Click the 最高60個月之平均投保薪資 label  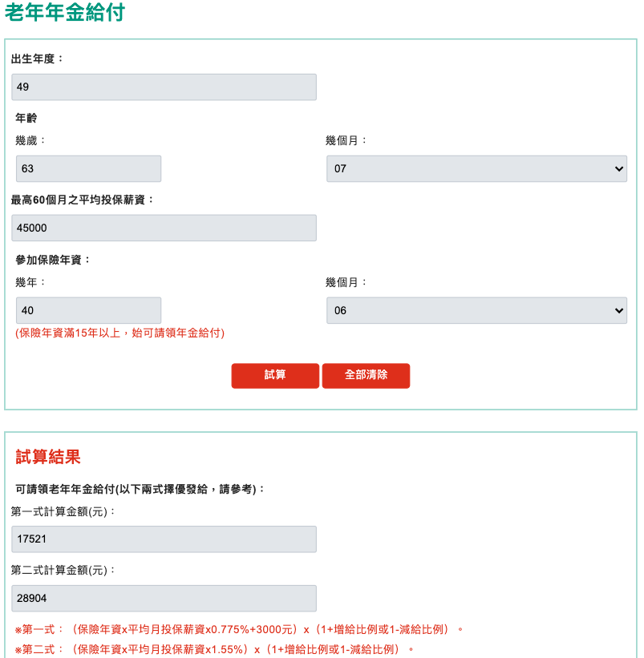83,200
